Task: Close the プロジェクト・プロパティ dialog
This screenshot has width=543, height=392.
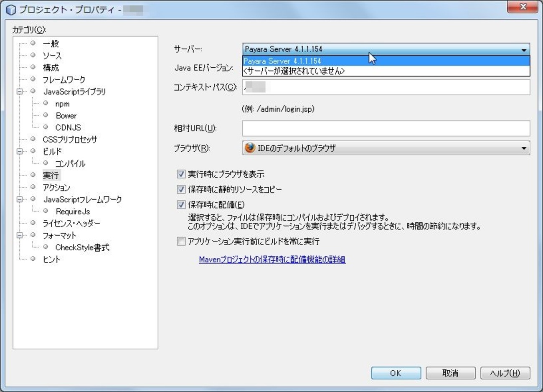Action: coord(523,7)
